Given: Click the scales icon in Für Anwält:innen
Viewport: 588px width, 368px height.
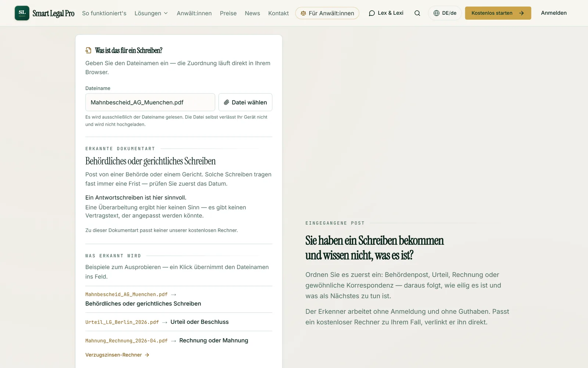Looking at the screenshot, I should click(x=303, y=13).
